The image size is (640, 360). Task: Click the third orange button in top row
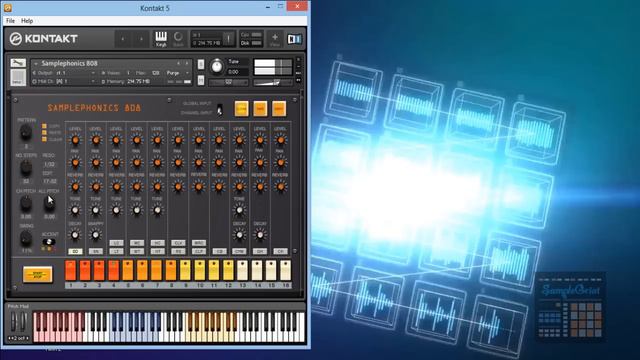click(279, 109)
